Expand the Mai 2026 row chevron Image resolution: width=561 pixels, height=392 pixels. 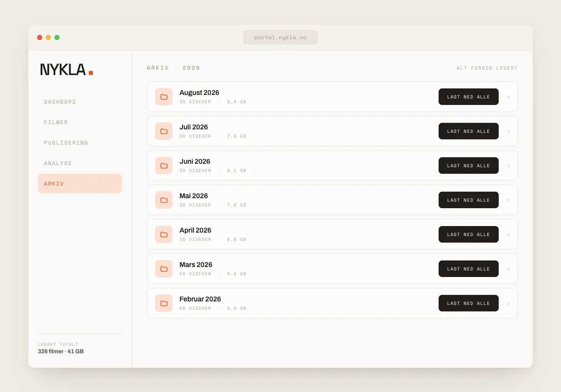(x=508, y=200)
